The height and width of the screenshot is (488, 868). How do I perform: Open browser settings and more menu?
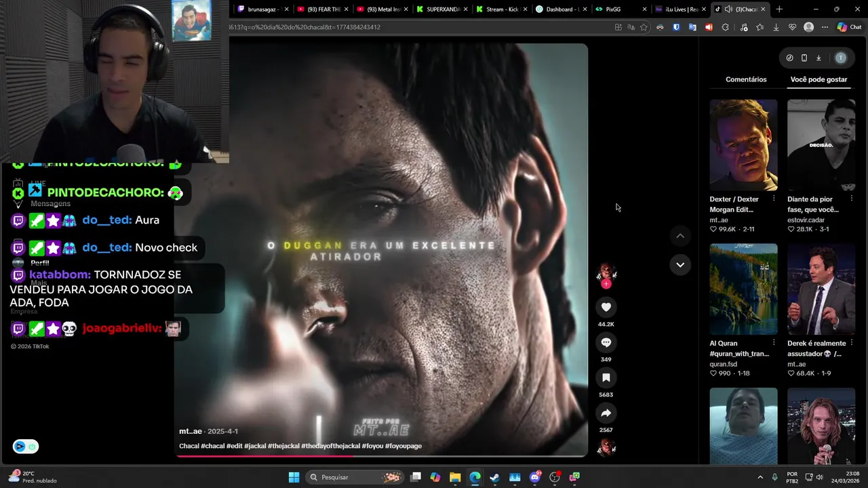825,27
